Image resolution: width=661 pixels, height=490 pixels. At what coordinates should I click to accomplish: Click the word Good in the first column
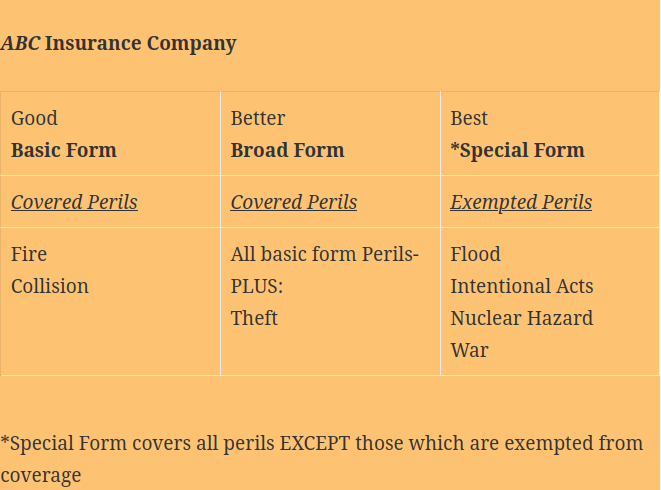pos(32,118)
